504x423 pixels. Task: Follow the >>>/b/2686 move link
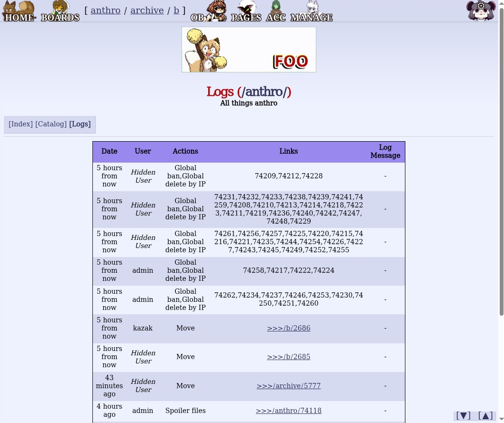tap(289, 328)
